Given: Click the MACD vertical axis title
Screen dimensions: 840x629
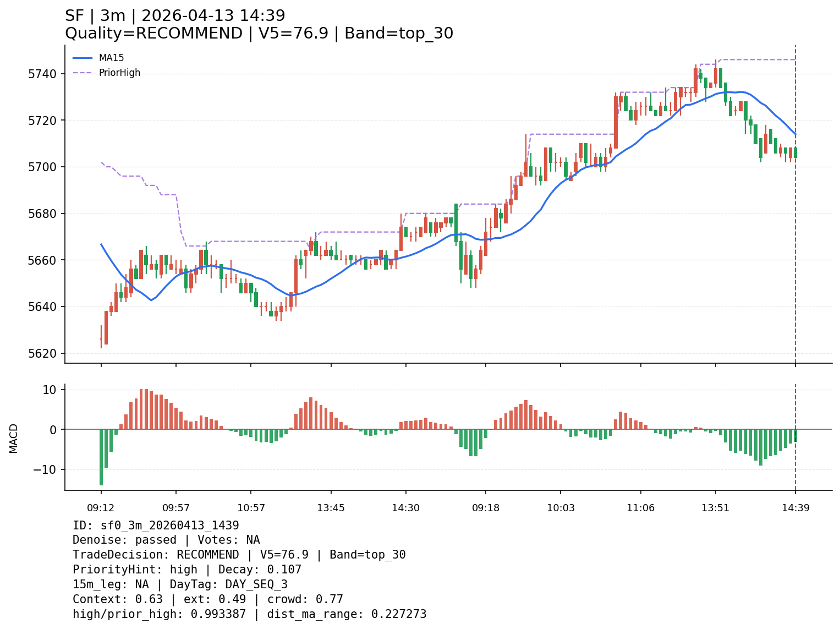Looking at the screenshot, I should pyautogui.click(x=14, y=438).
